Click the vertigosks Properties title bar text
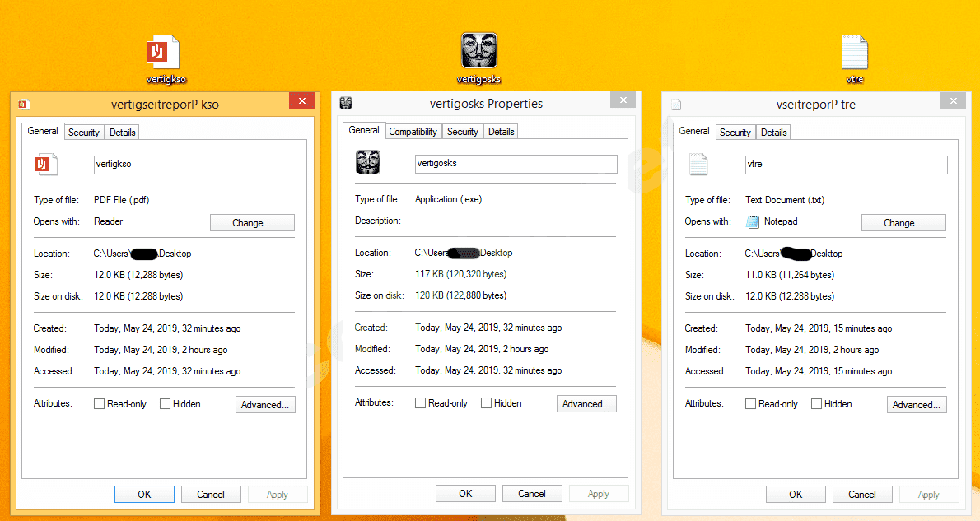This screenshot has width=980, height=521. [486, 104]
